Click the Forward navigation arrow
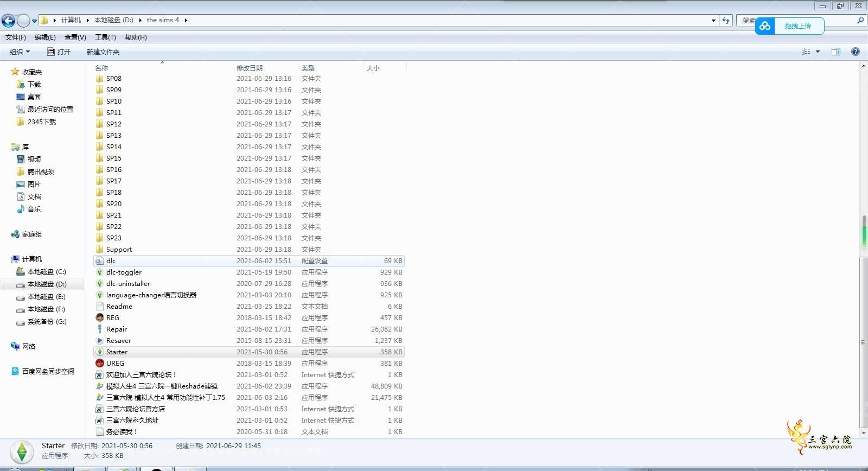This screenshot has width=868, height=471. click(x=23, y=21)
